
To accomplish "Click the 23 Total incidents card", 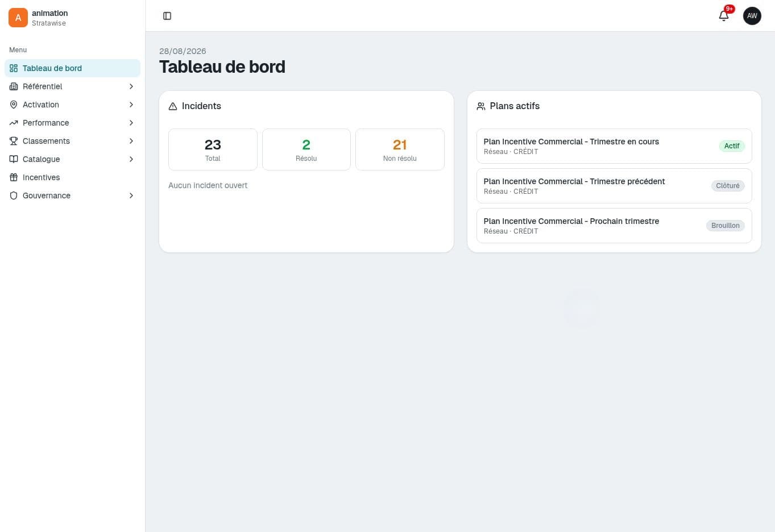I will click(x=213, y=149).
